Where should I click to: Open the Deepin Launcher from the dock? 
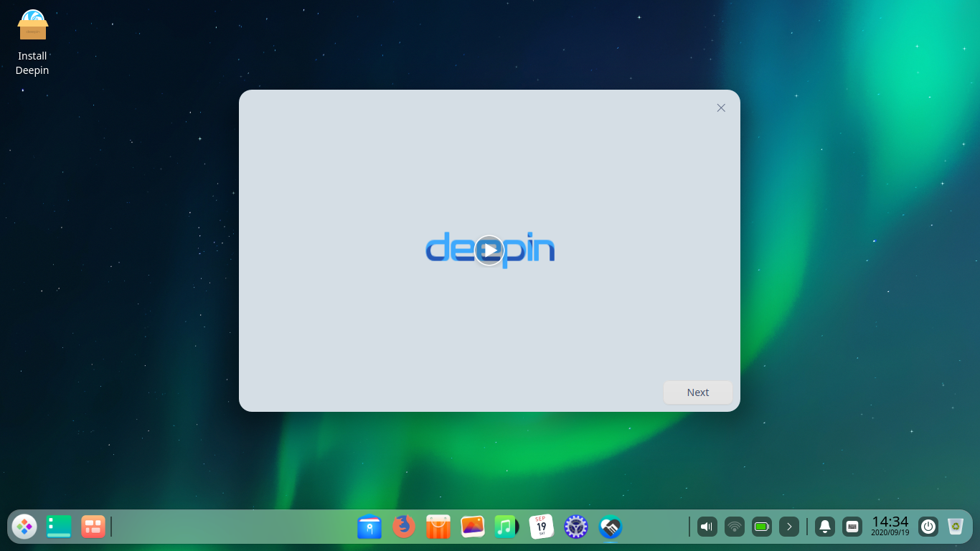24,526
